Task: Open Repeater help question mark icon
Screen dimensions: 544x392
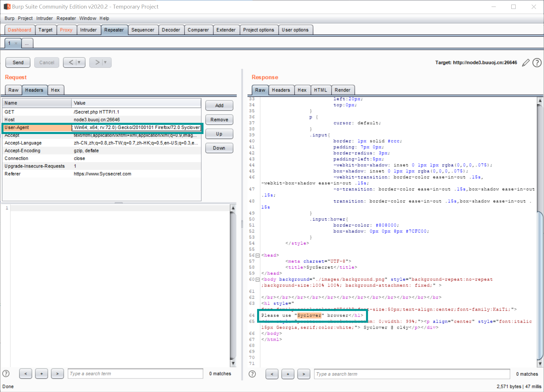Action: point(537,63)
